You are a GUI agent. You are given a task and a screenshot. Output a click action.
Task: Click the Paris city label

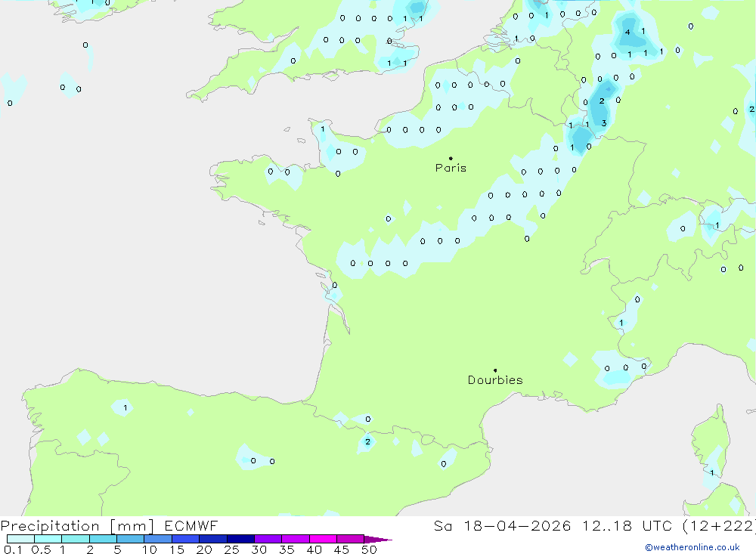point(451,168)
